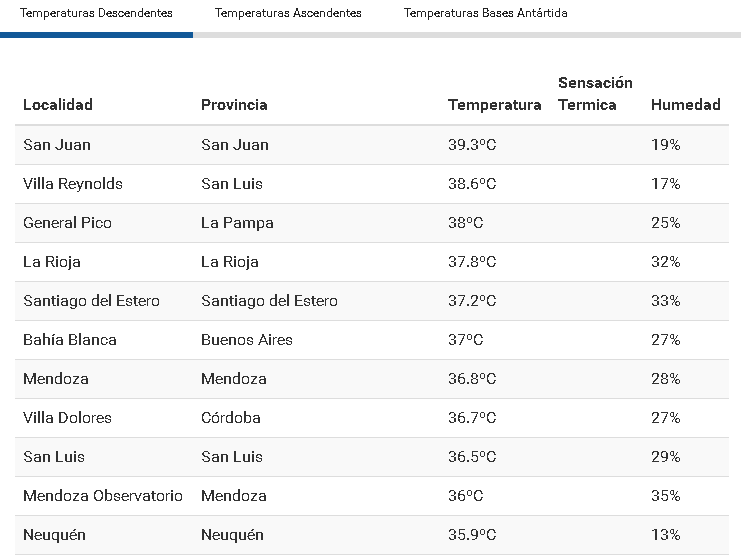Switch to Temperaturas Descendentes tab
741x558 pixels.
tap(96, 13)
